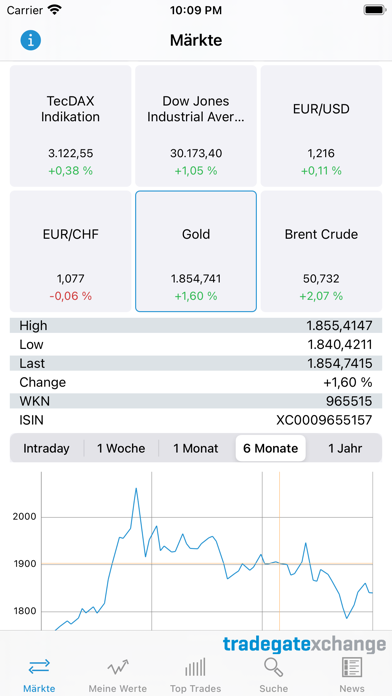
Task: Open the info icon in header
Action: tap(31, 40)
